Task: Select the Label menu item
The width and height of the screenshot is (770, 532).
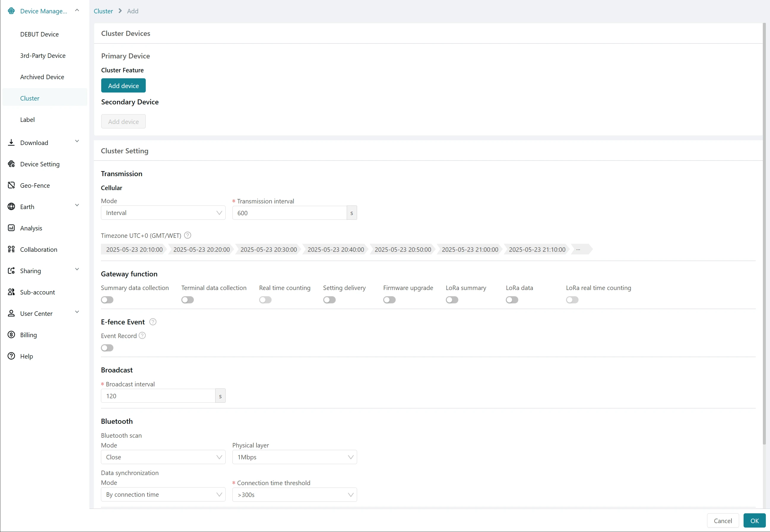Action: pyautogui.click(x=27, y=120)
